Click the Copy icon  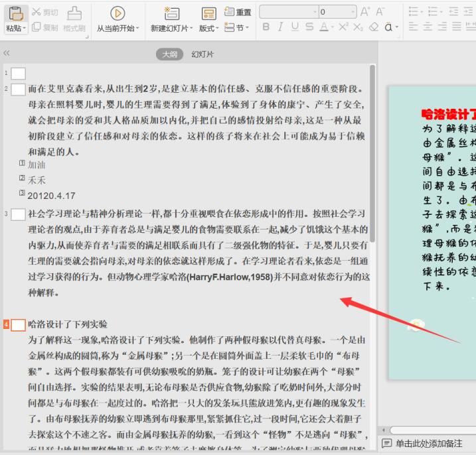36,27
